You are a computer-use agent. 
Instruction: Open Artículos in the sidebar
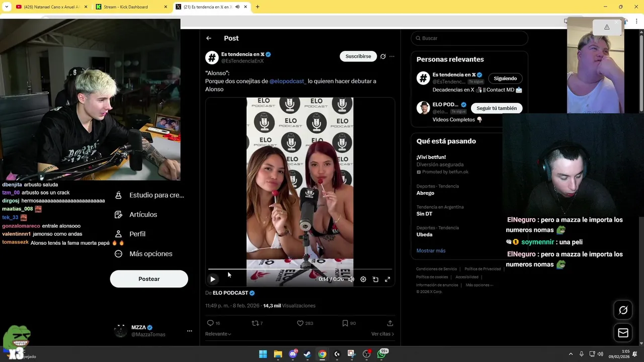136,215
